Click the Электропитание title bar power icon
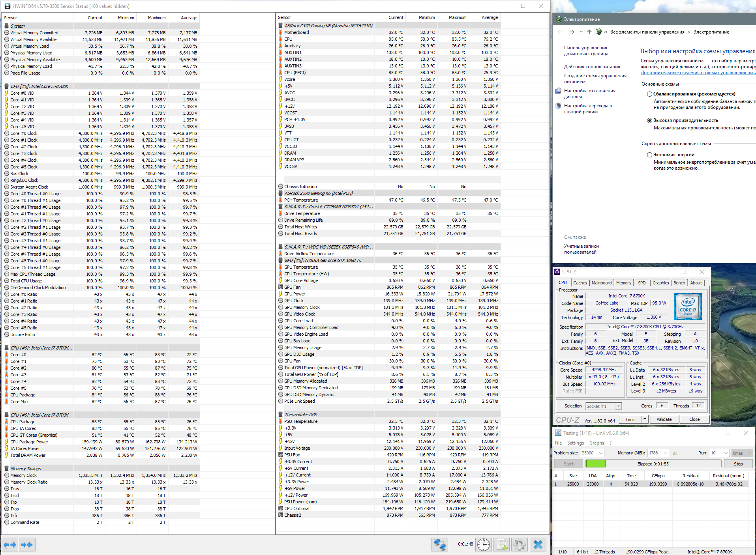This screenshot has height=555, width=756. coord(559,19)
